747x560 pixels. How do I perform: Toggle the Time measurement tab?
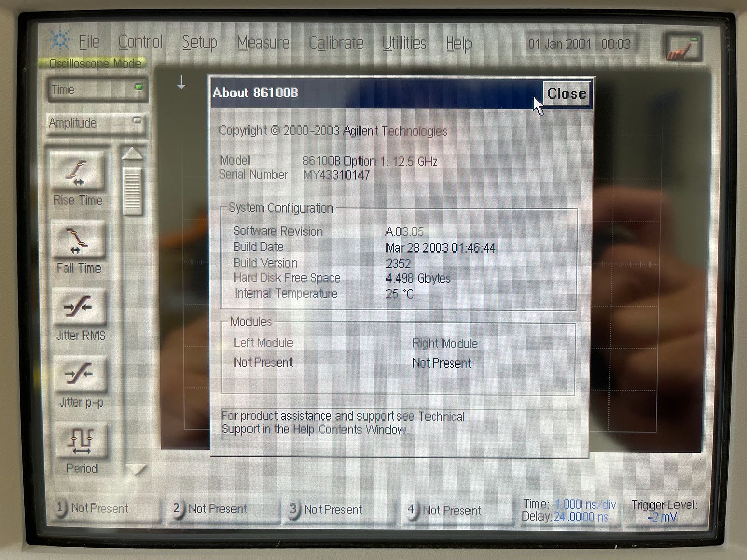(x=96, y=90)
